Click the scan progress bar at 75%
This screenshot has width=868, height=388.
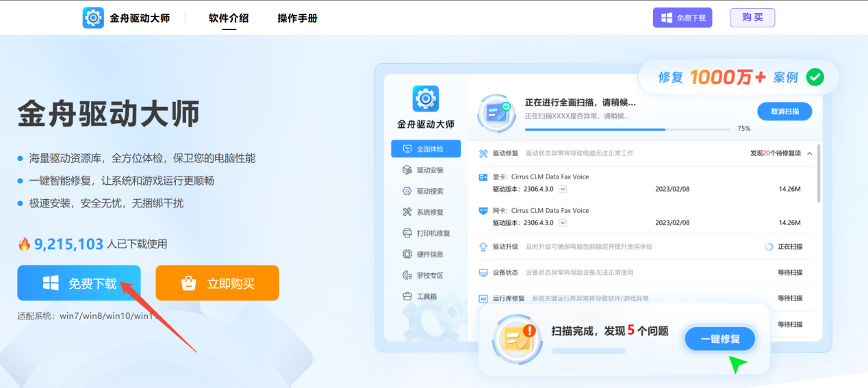627,129
